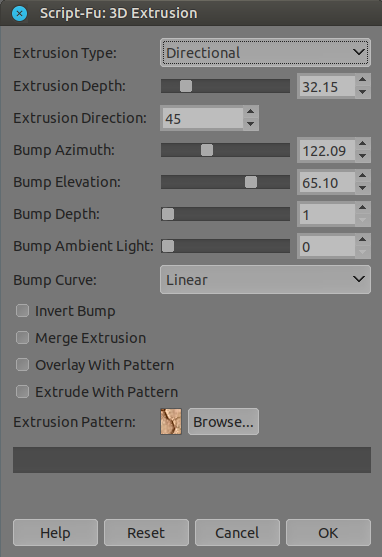Click the Extrusion Depth slider
Image resolution: width=382 pixels, height=557 pixels.
(x=225, y=86)
